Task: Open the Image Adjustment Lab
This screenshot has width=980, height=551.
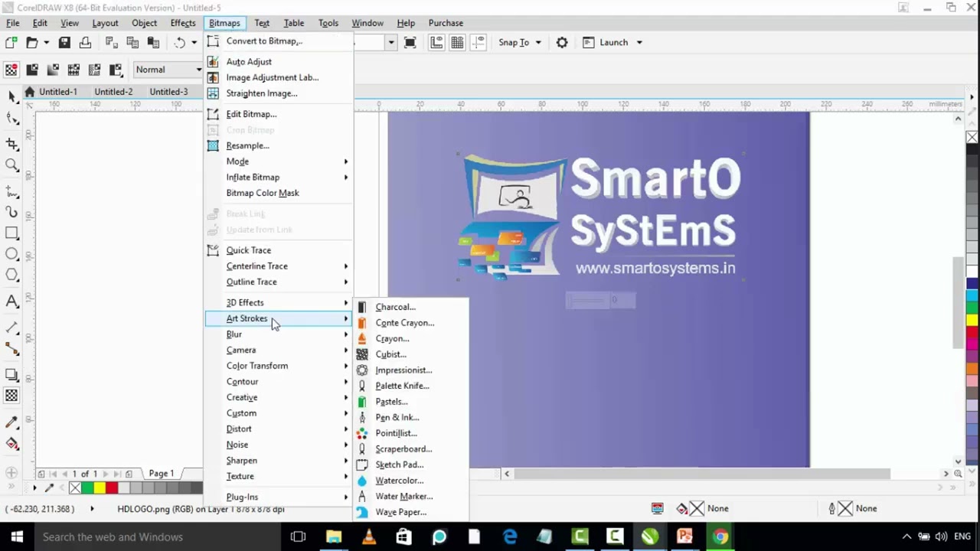Action: pos(279,77)
